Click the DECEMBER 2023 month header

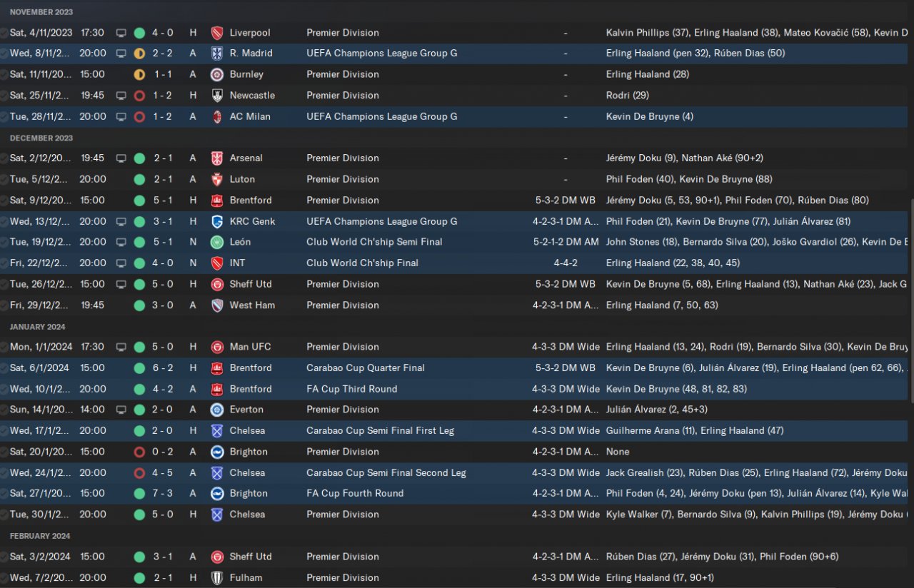pyautogui.click(x=41, y=138)
